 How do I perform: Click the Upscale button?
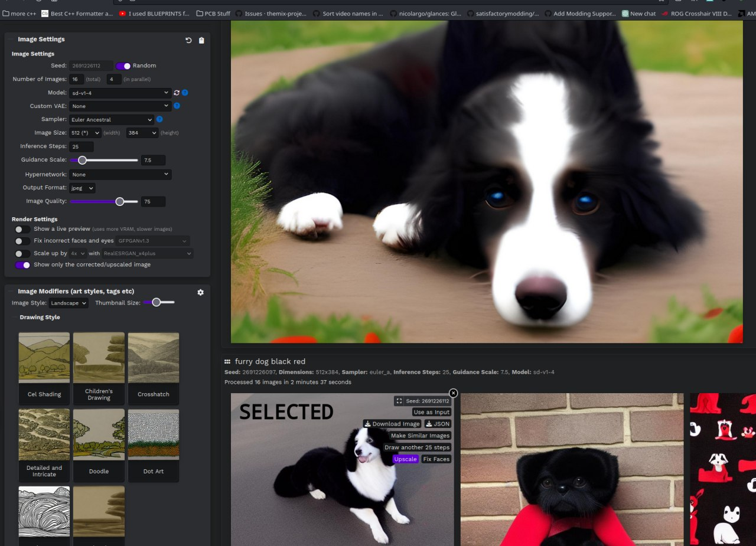coord(405,459)
